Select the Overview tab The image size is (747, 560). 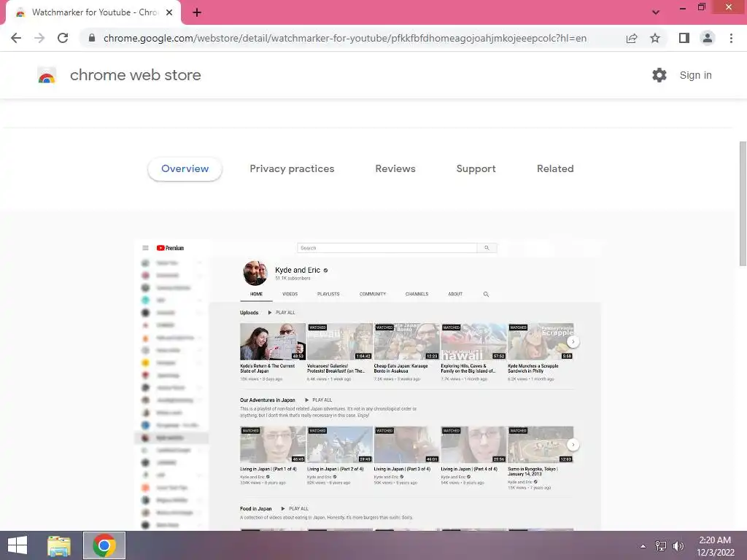185,168
